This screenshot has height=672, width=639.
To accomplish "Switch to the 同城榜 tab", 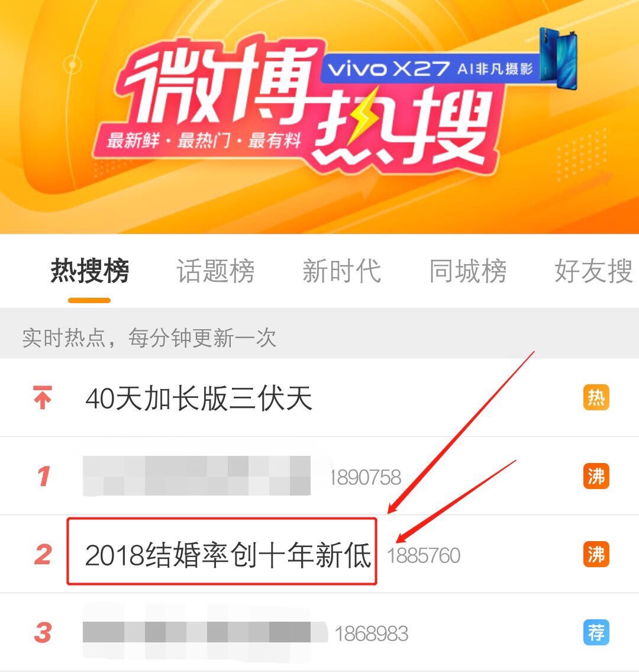I will 467,271.
